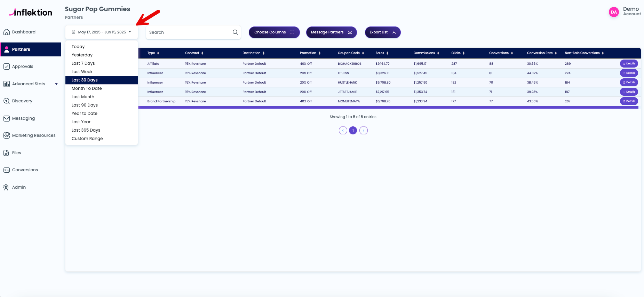644x297 pixels.
Task: Sort table by Promotion column
Action: click(x=310, y=53)
